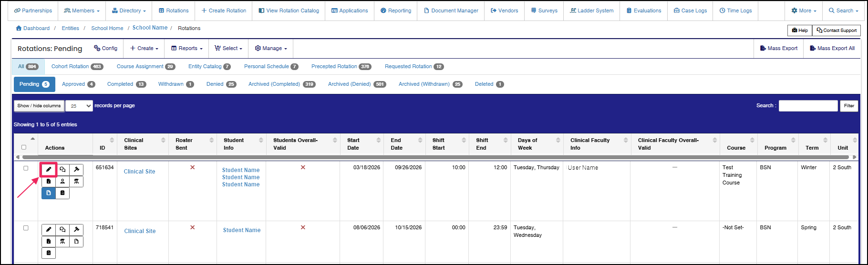Click dark document icon in rotation 651634 row
Viewport: 868px width, 265px height.
pos(49,182)
